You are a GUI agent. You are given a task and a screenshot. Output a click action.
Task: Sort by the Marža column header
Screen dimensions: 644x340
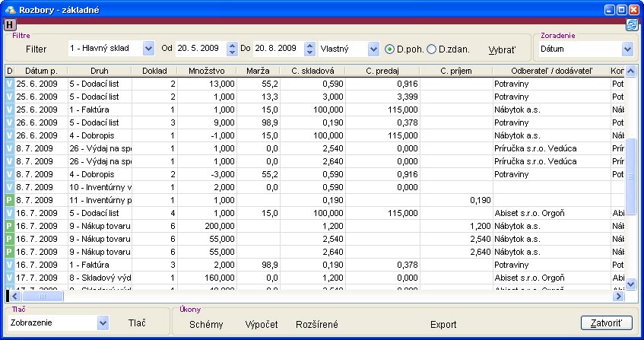(257, 71)
